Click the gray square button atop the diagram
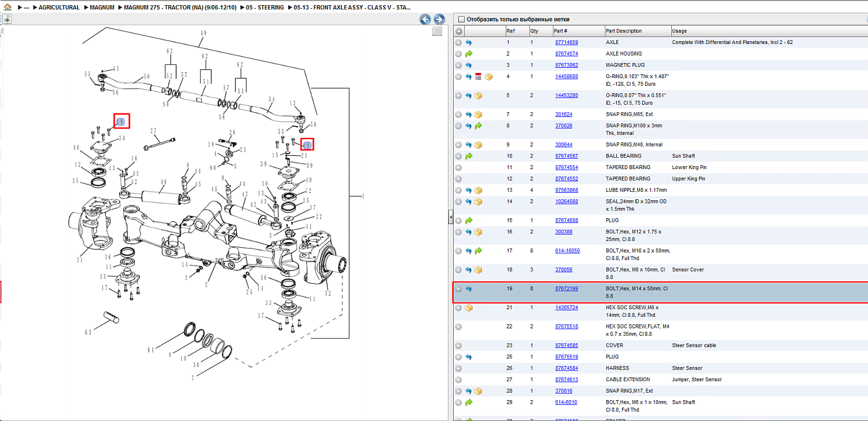 [437, 31]
